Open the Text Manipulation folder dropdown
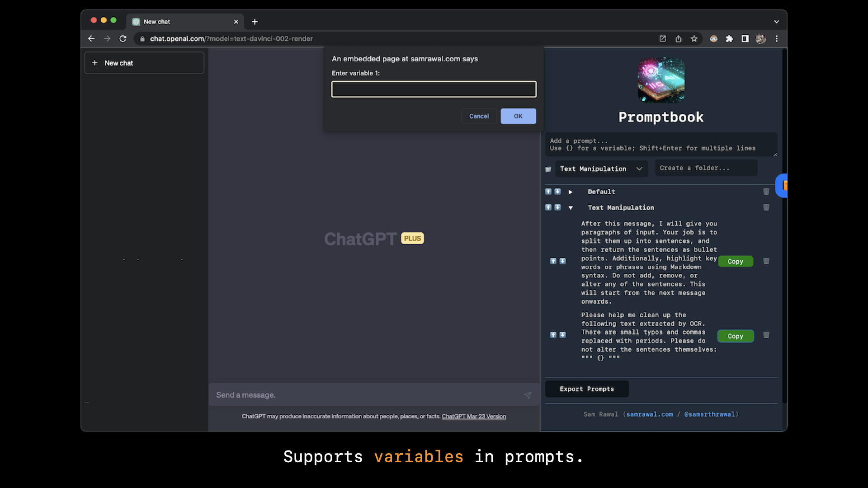 pyautogui.click(x=602, y=169)
